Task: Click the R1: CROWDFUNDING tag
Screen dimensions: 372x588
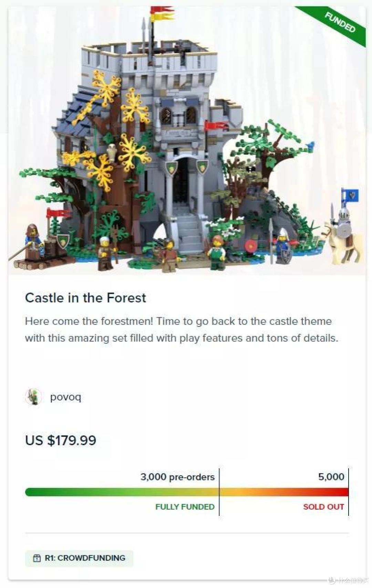Action: 79,558
